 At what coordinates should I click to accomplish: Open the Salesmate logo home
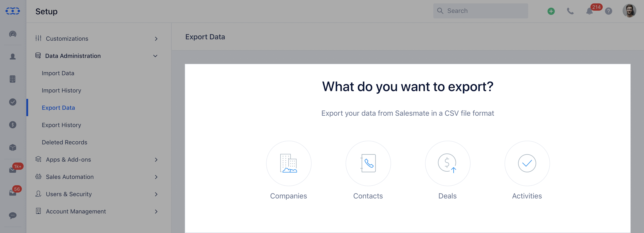tap(13, 11)
